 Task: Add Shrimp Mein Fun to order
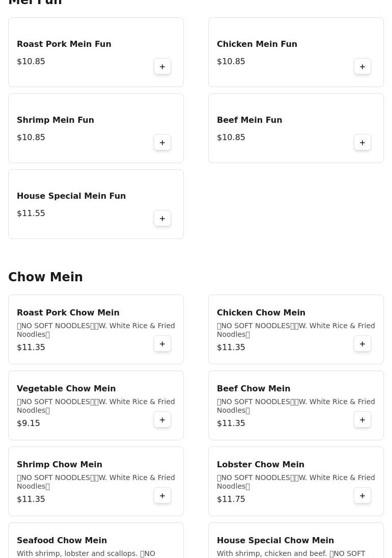[162, 143]
